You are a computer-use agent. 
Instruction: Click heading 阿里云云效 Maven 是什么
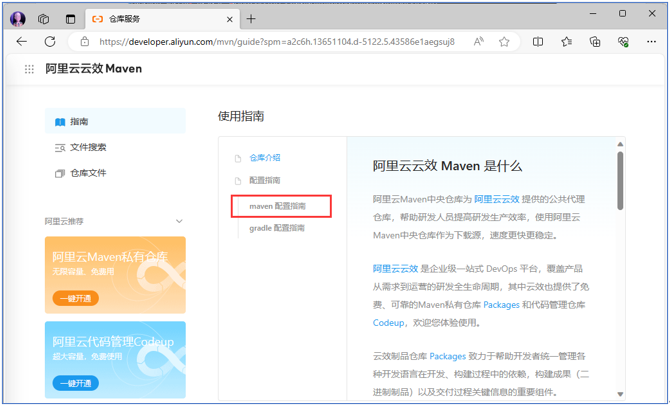pyautogui.click(x=447, y=166)
